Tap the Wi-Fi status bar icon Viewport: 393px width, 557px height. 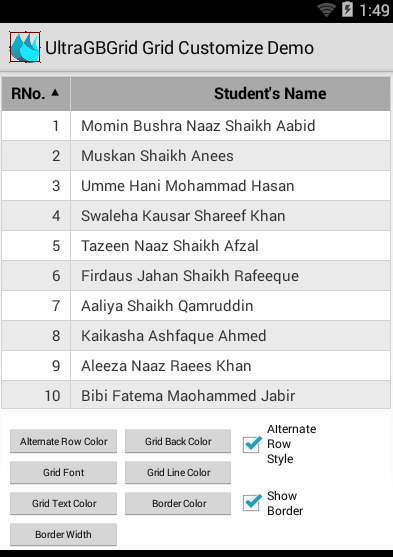click(x=327, y=10)
